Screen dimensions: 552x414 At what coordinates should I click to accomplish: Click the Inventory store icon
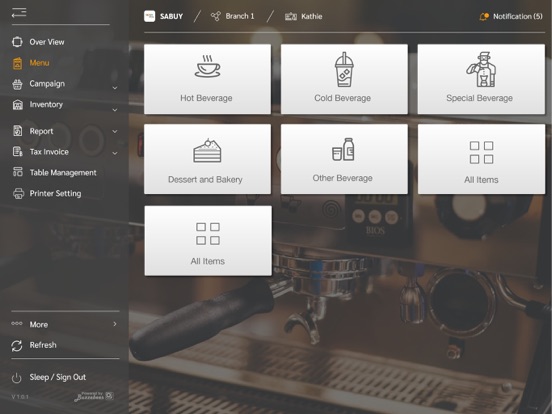(18, 105)
